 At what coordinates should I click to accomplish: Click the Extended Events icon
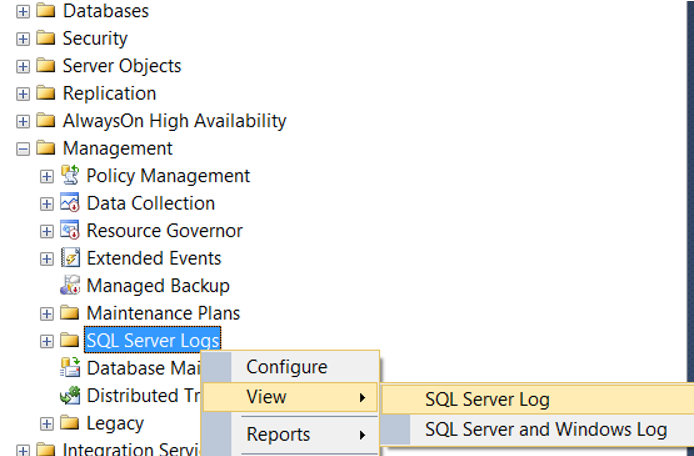coord(70,258)
